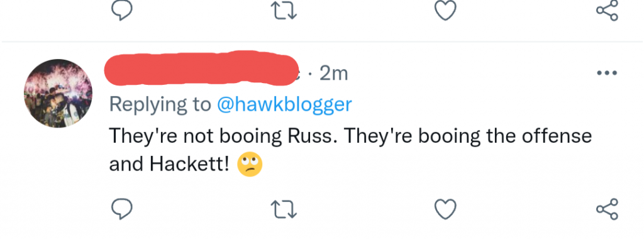This screenshot has width=644, height=239.
Task: Reply to the 'They're not booing Russ' tweet
Action: point(121,209)
